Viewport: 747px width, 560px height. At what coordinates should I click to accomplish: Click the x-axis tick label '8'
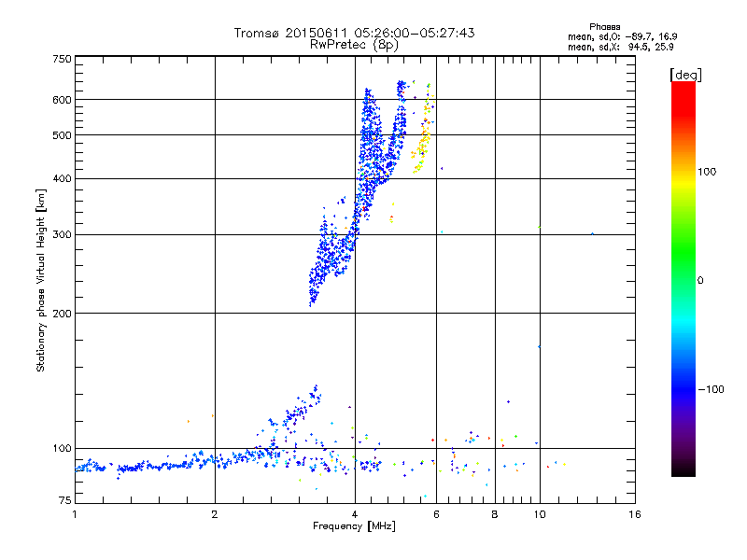495,514
